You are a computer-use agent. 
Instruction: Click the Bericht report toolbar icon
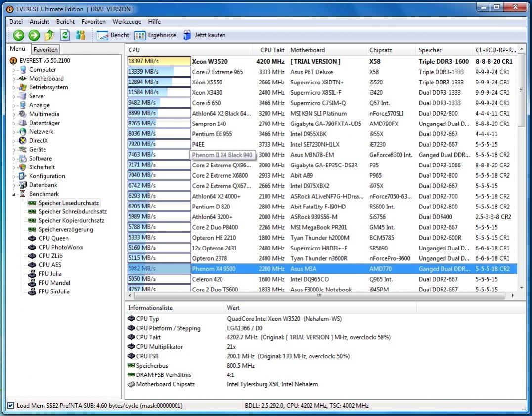pyautogui.click(x=102, y=35)
